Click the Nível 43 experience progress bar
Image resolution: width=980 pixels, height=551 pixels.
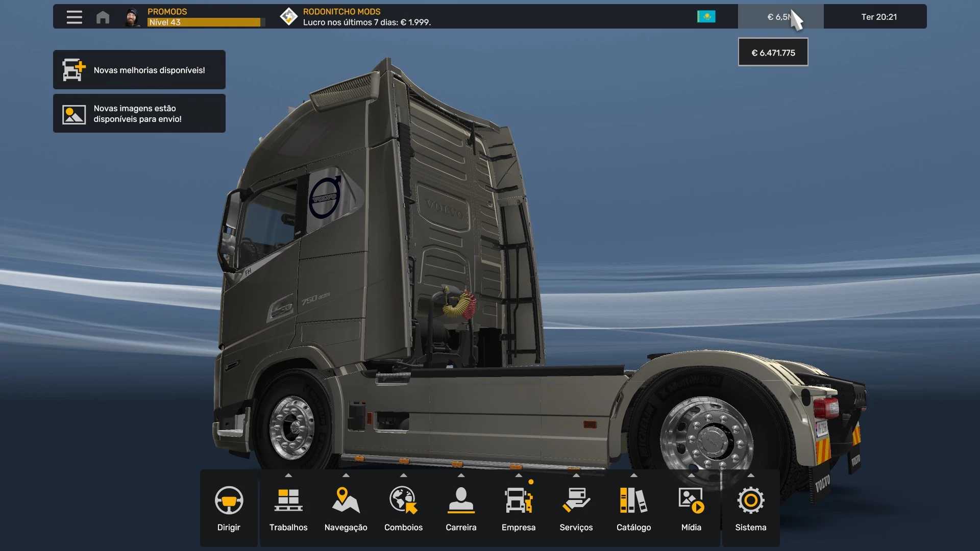pyautogui.click(x=204, y=22)
